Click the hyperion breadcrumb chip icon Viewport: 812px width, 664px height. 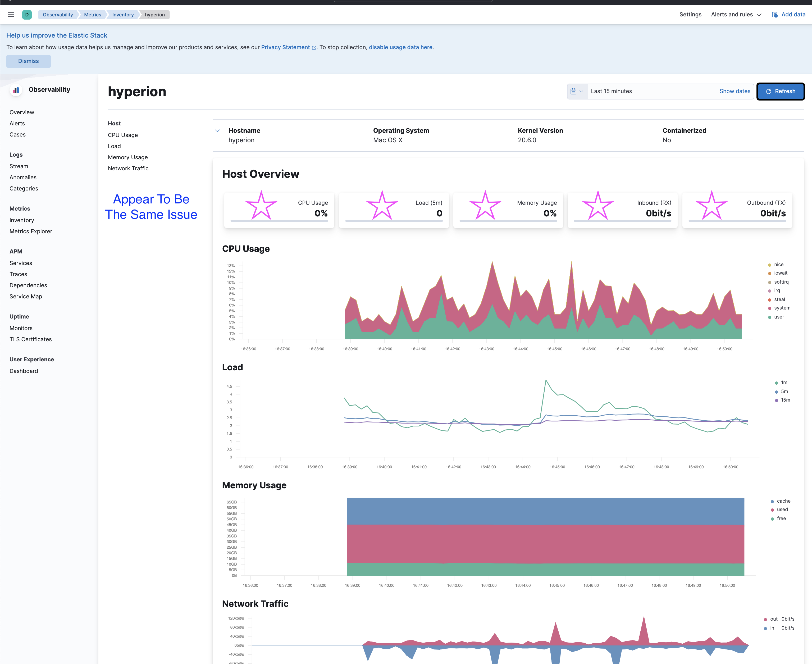point(154,15)
